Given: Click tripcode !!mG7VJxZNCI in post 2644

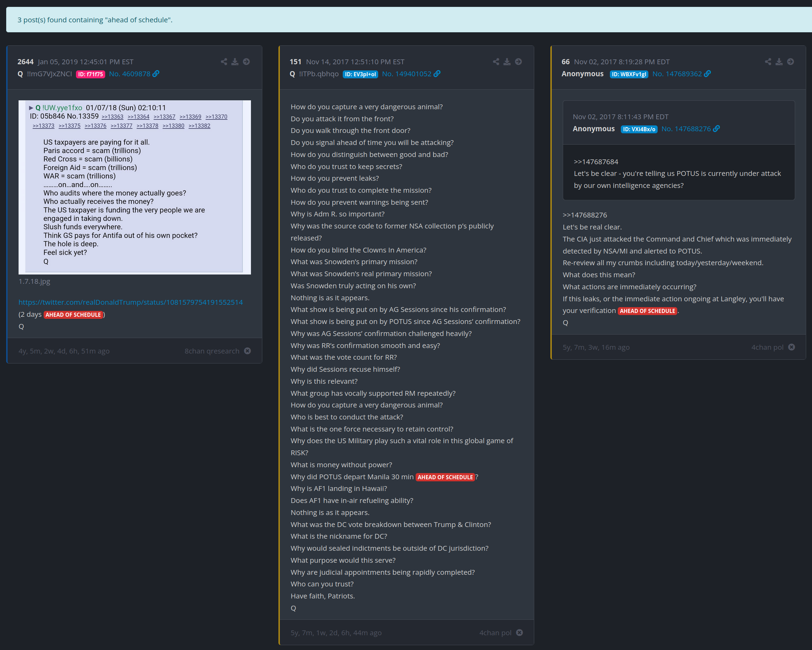Looking at the screenshot, I should (50, 74).
